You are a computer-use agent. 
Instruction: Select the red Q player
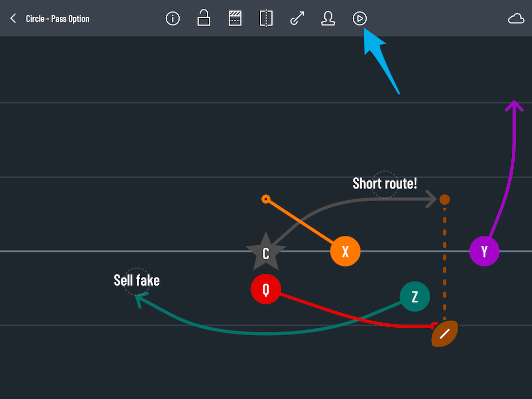(x=265, y=289)
